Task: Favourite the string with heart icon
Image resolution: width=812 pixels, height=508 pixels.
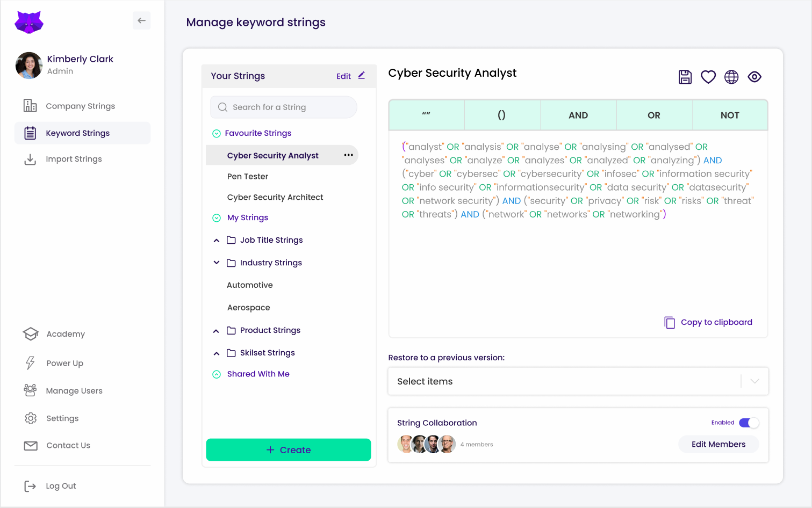Action: tap(708, 77)
